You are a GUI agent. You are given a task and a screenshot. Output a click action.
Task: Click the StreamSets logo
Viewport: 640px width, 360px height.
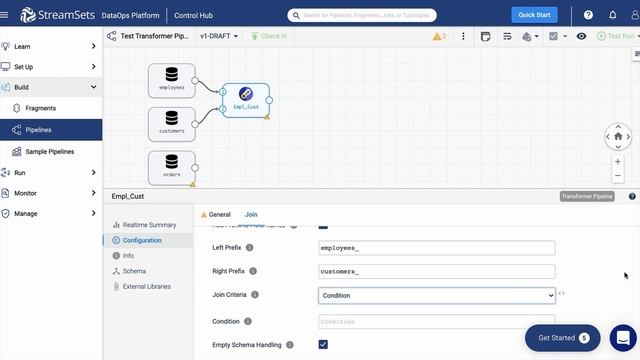[x=57, y=15]
